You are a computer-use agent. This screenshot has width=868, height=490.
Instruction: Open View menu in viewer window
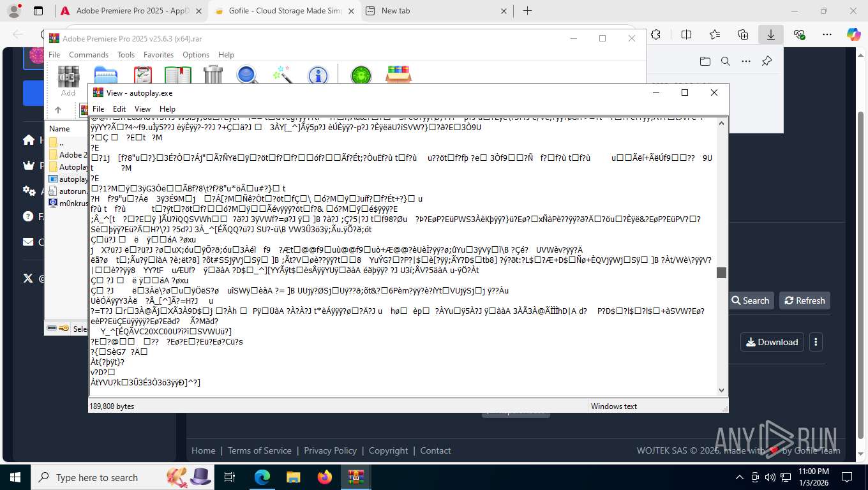142,109
